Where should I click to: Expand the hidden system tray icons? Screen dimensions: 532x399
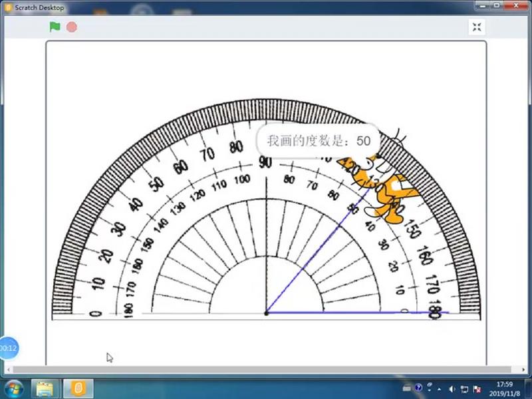[439, 388]
